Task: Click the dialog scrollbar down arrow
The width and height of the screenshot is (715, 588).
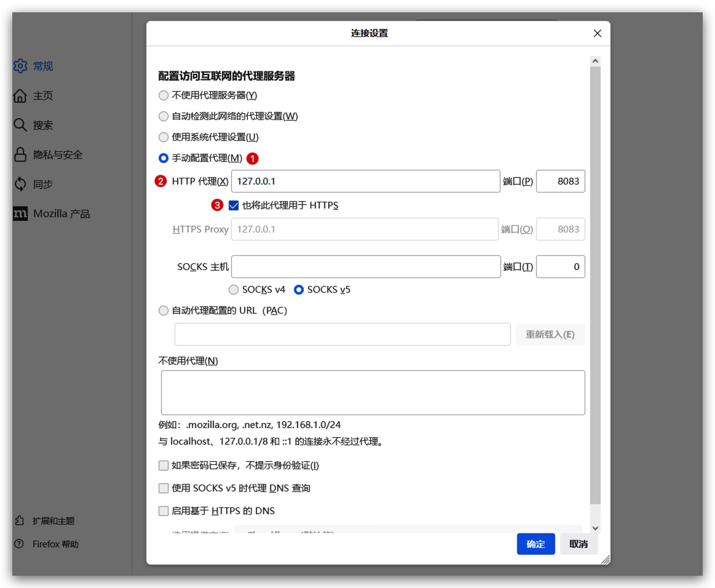Action: pyautogui.click(x=595, y=528)
